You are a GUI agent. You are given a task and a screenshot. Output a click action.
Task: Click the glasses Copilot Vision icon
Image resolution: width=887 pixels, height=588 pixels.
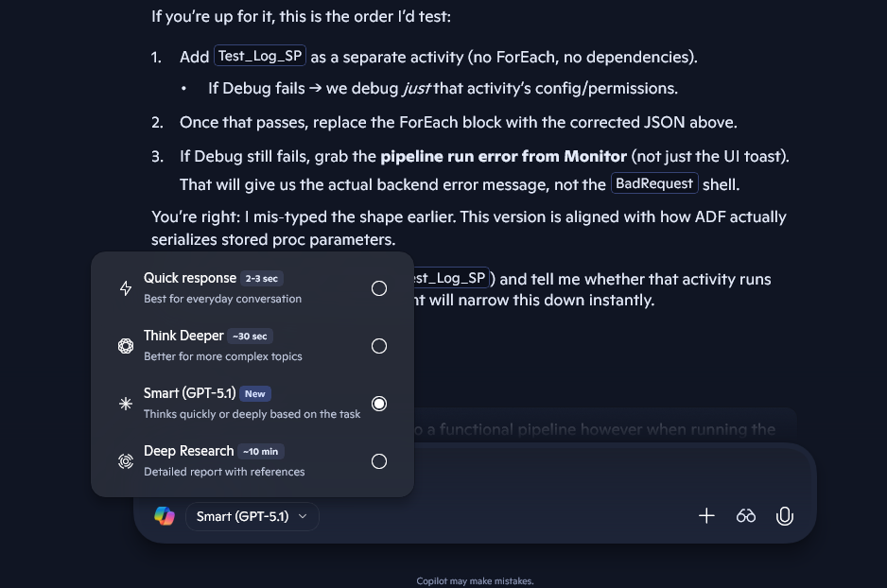coord(746,516)
